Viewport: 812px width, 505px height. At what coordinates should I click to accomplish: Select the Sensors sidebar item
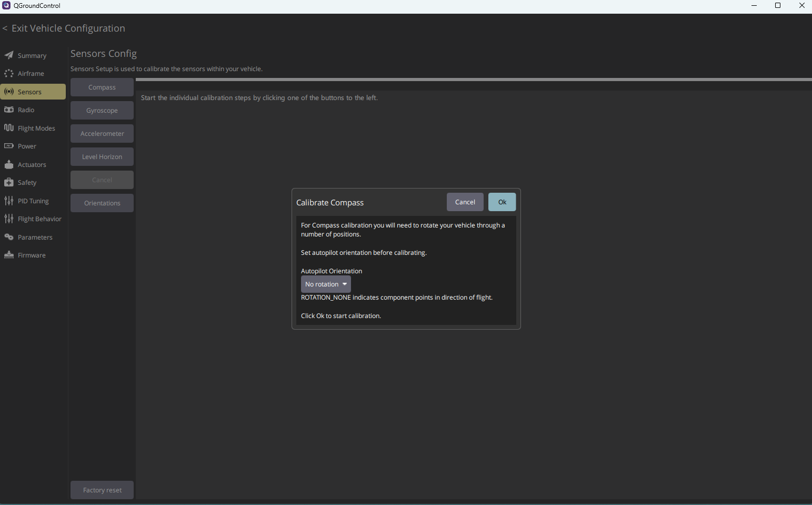[x=33, y=92]
